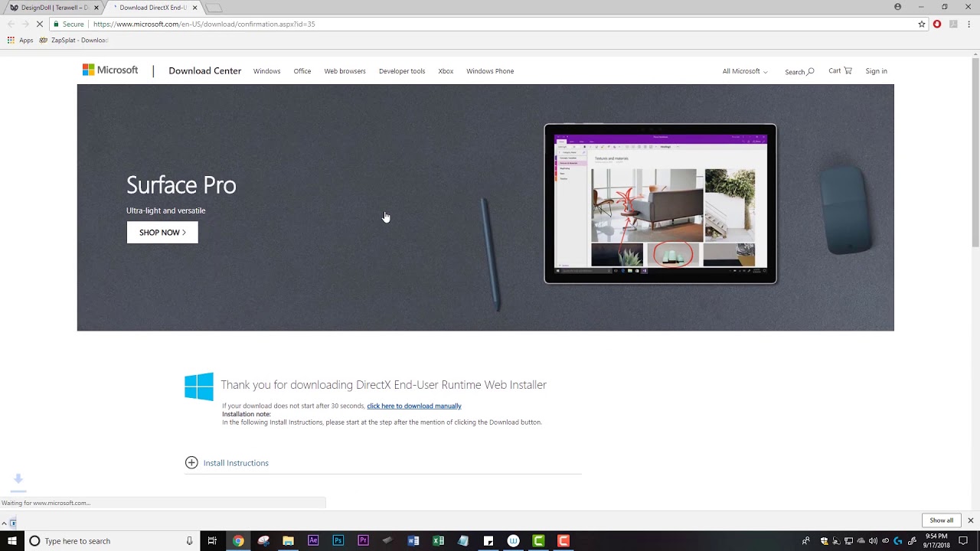Open the Chrome menu with the three dots

tap(969, 24)
